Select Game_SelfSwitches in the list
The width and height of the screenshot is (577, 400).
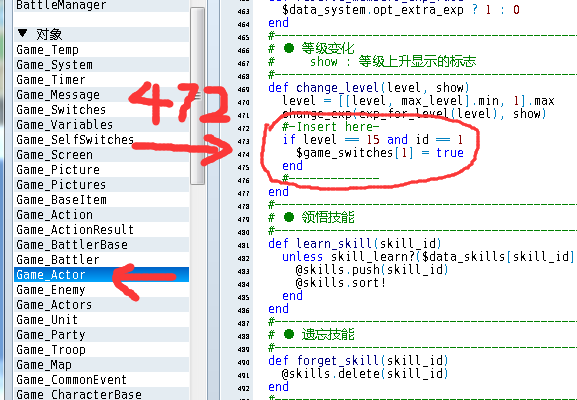101,140
